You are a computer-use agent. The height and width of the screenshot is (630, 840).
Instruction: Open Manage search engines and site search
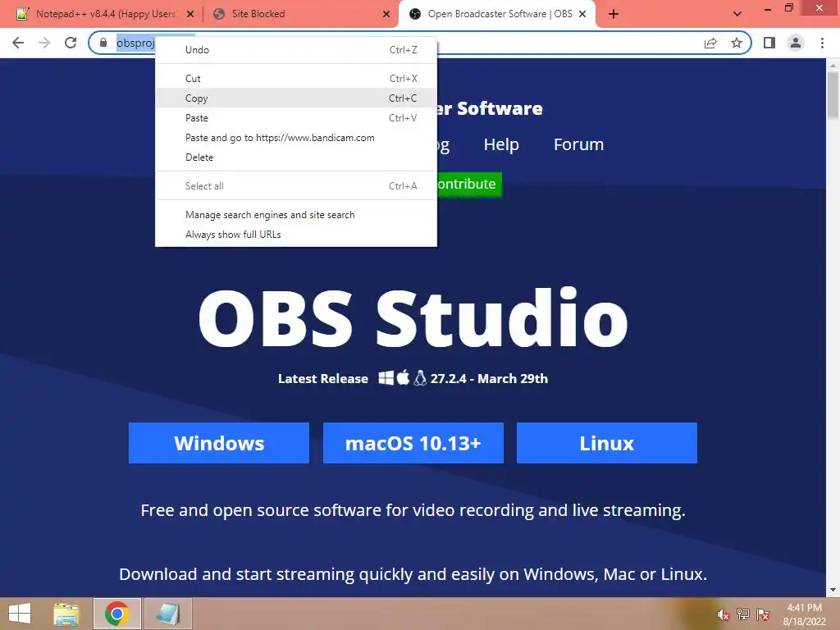[x=295, y=215]
